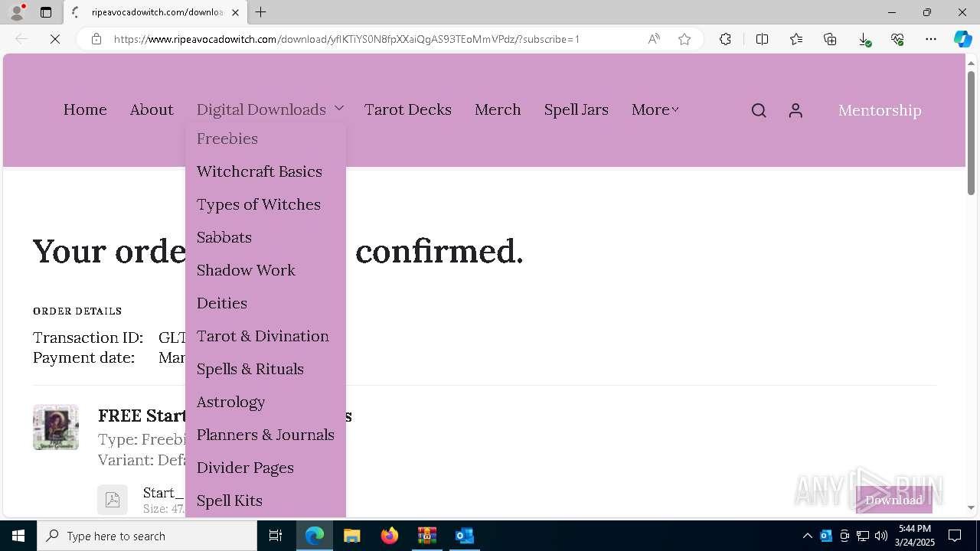The width and height of the screenshot is (980, 551).
Task: Open Edge Settings and more menu
Action: [931, 39]
